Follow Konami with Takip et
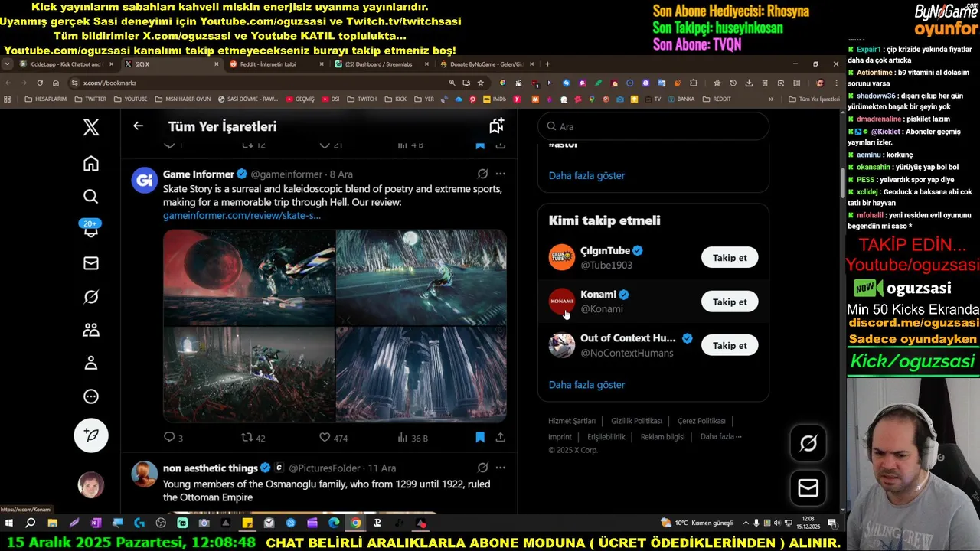The height and width of the screenshot is (551, 980). pyautogui.click(x=730, y=302)
